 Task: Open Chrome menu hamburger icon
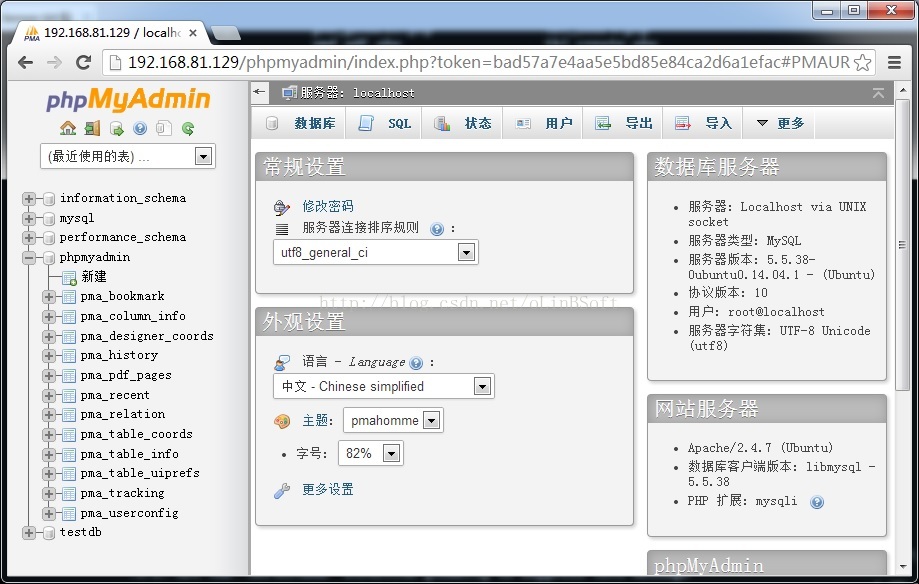894,62
